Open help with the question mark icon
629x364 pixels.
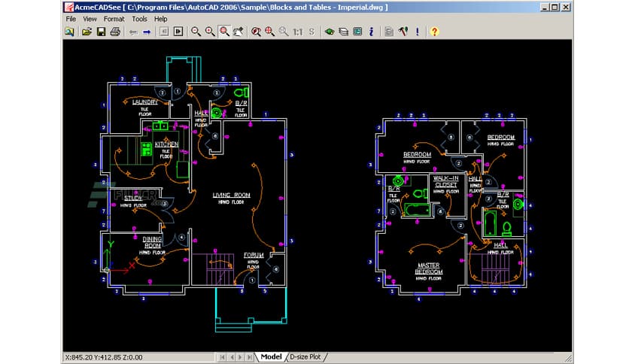click(x=434, y=32)
